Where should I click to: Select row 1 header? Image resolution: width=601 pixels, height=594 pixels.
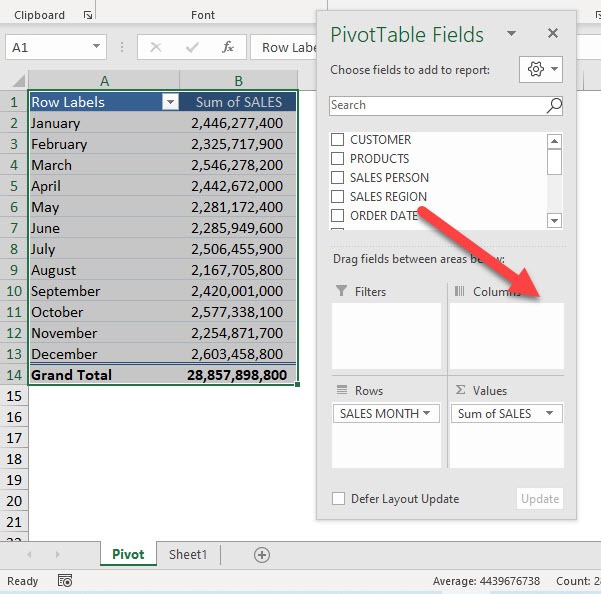pyautogui.click(x=14, y=102)
